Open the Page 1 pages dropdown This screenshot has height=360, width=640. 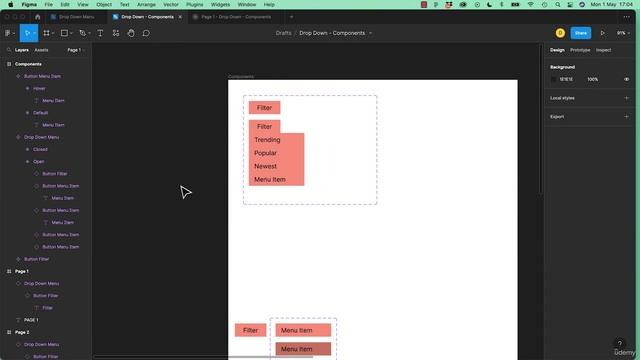(x=75, y=50)
